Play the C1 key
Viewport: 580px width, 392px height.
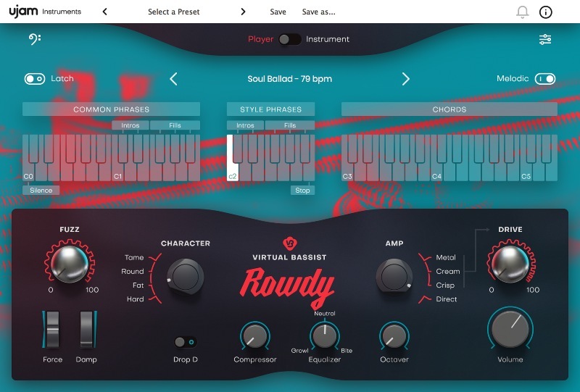117,170
